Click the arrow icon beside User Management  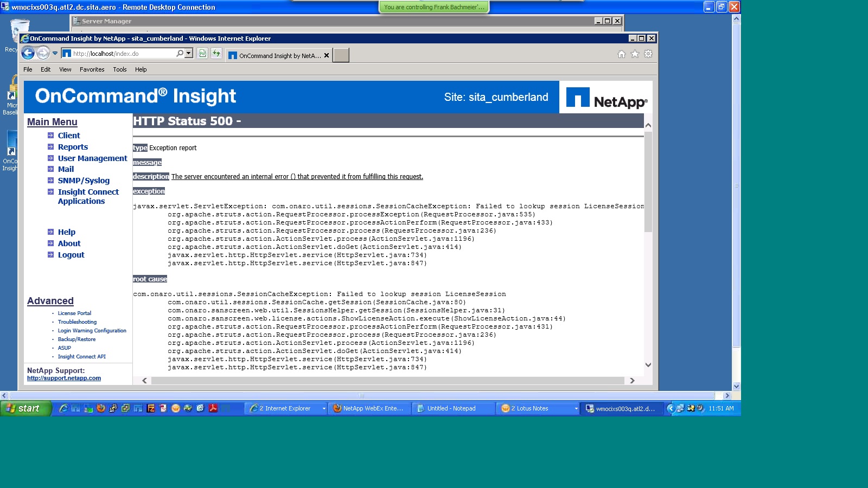[x=50, y=158]
